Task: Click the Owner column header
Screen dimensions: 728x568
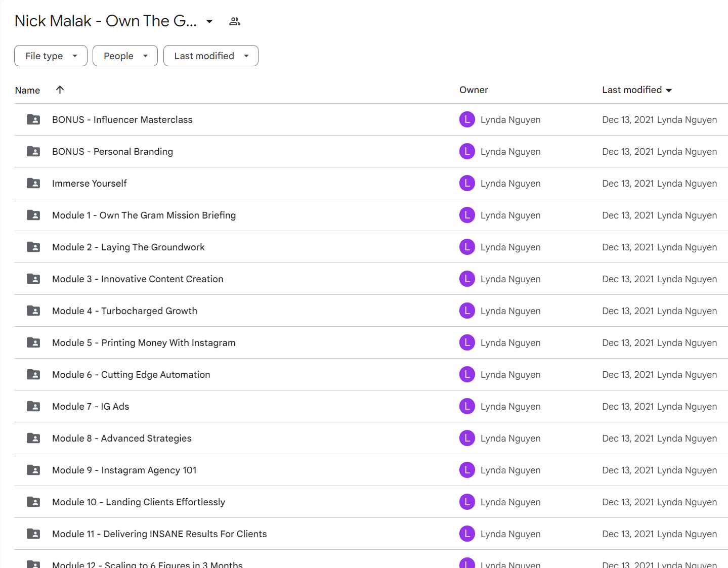Action: point(474,90)
